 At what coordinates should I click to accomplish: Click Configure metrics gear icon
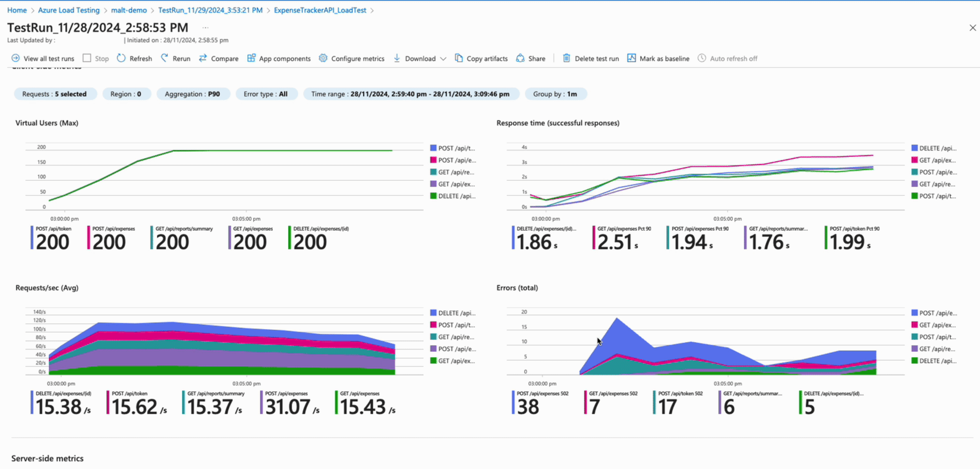323,58
